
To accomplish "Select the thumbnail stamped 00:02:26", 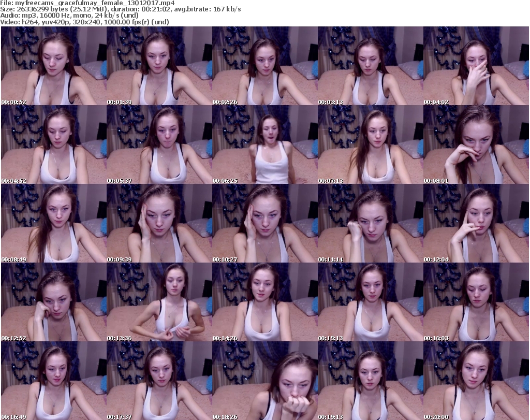I will coord(265,66).
